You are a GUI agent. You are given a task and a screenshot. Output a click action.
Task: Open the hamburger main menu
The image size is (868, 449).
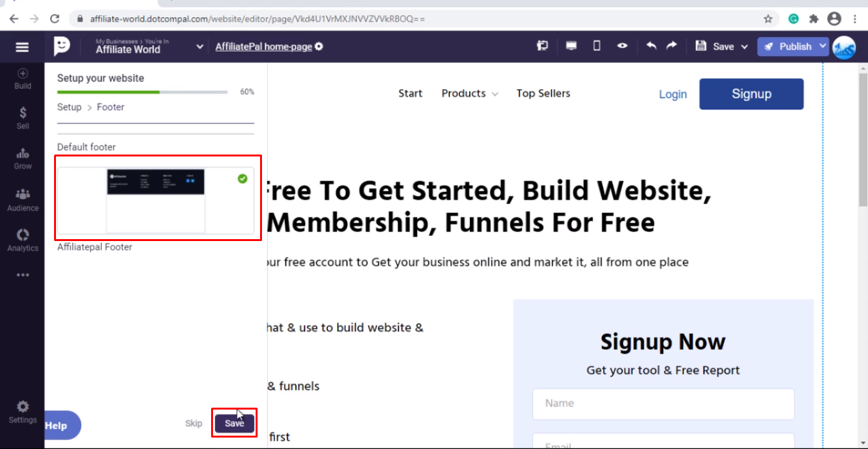(x=22, y=46)
